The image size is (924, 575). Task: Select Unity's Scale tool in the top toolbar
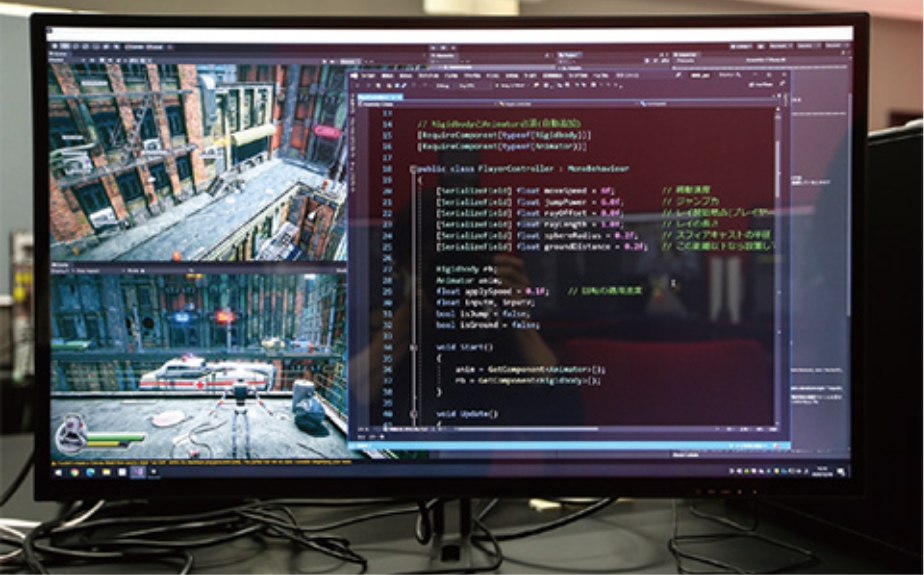pos(85,47)
